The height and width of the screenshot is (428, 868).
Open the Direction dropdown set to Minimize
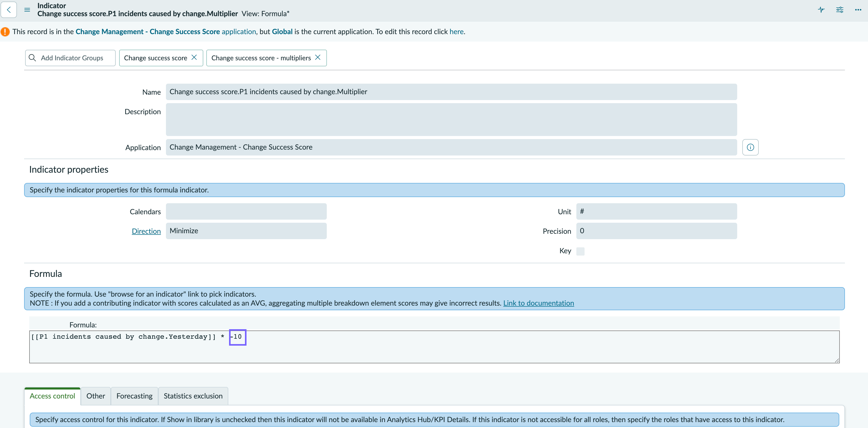(x=246, y=231)
